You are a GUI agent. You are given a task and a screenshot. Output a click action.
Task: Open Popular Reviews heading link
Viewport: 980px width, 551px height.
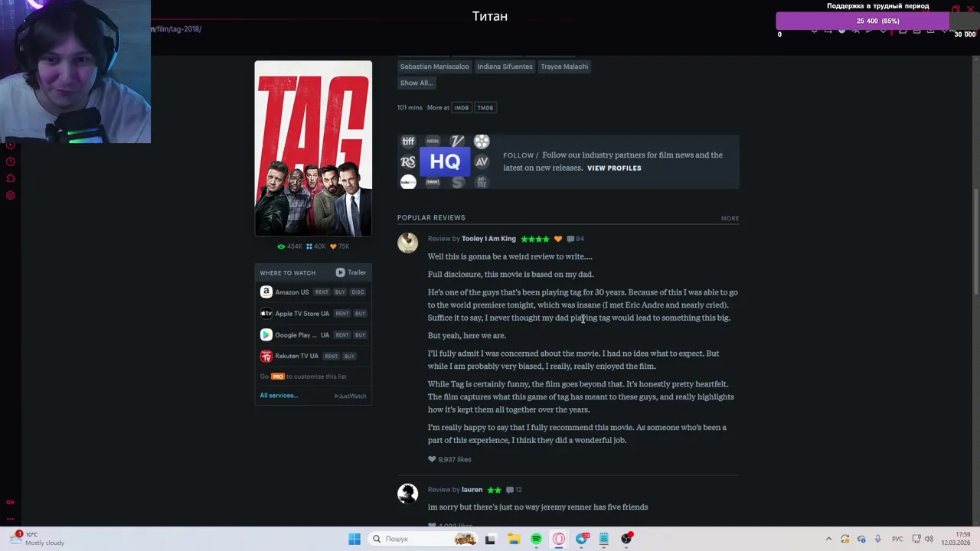[x=431, y=217]
